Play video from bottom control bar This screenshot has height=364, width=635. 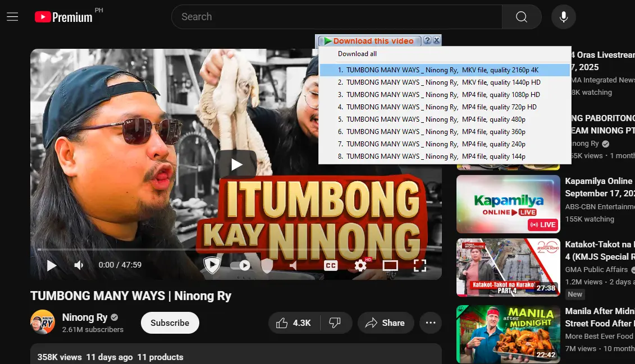click(52, 265)
